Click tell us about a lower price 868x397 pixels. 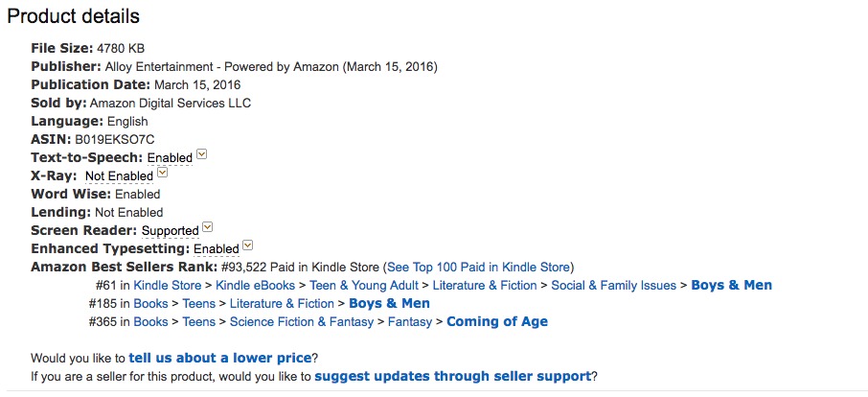coord(220,358)
